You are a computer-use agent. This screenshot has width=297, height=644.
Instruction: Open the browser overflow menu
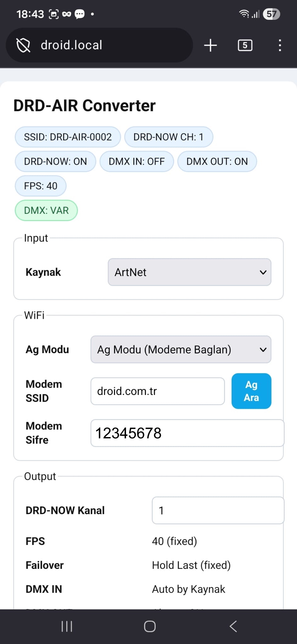tap(279, 45)
